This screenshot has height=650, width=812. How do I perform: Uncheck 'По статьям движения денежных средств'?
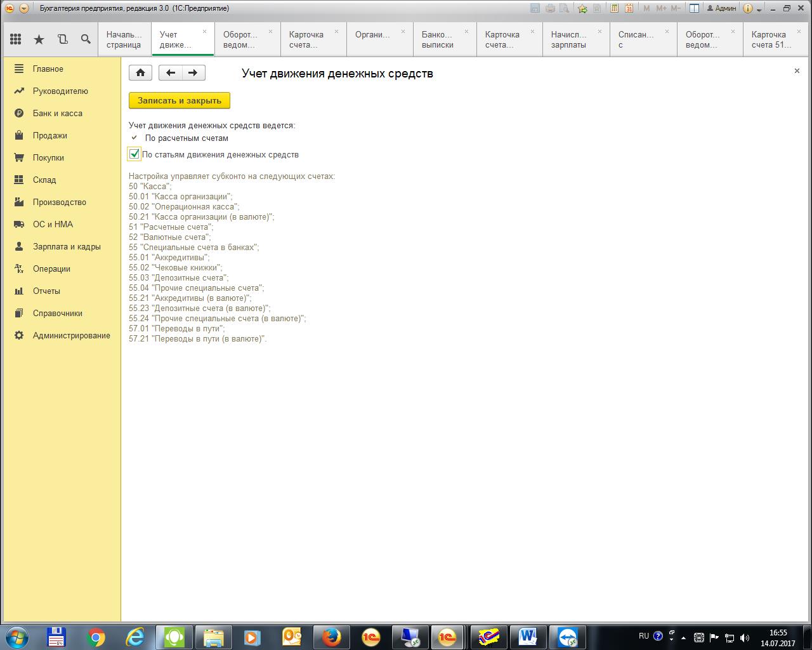134,154
